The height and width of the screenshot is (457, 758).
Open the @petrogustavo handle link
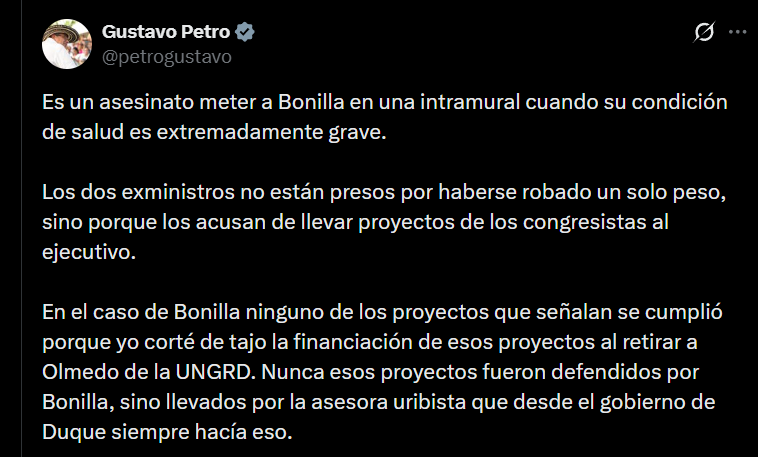(166, 57)
